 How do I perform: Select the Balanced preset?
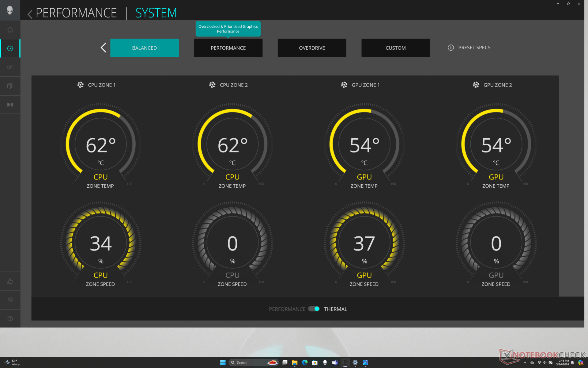tap(144, 48)
